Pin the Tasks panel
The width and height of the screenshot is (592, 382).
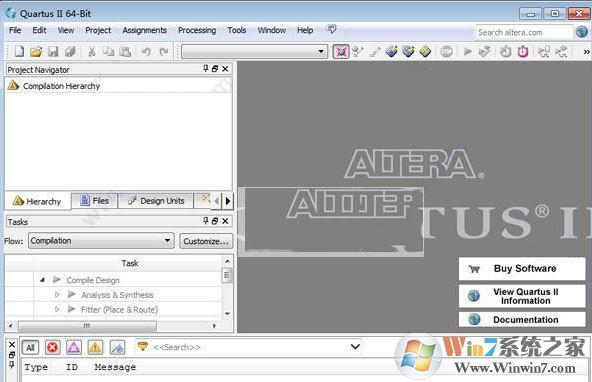[205, 221]
